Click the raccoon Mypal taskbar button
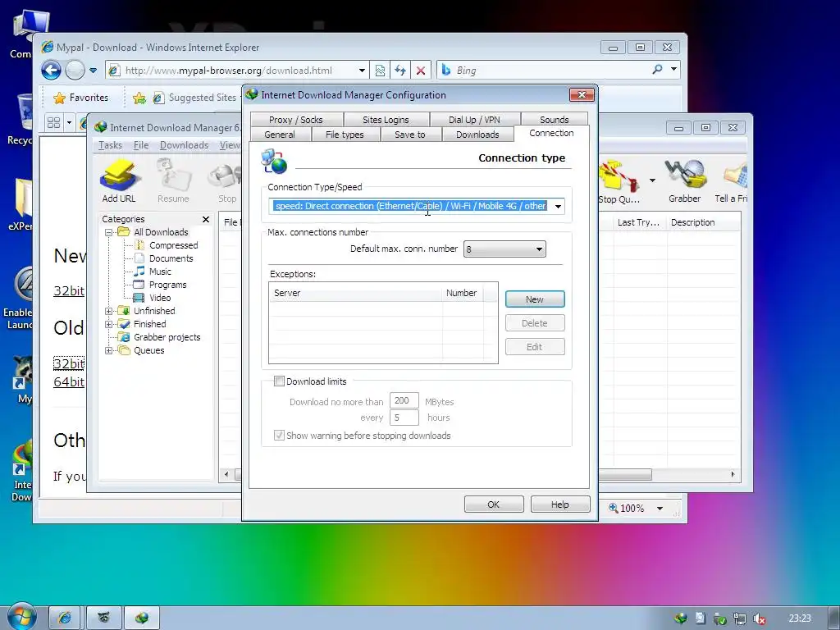The width and height of the screenshot is (840, 630). click(x=103, y=618)
